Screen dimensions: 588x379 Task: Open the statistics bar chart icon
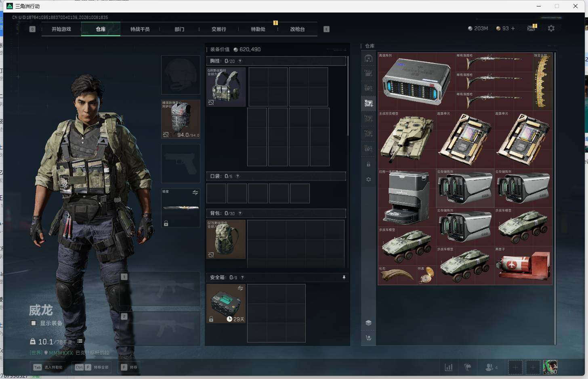[448, 367]
